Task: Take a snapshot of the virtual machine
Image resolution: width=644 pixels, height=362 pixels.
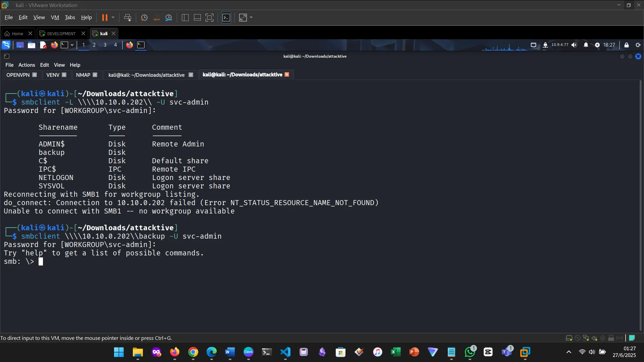Action: (144, 17)
